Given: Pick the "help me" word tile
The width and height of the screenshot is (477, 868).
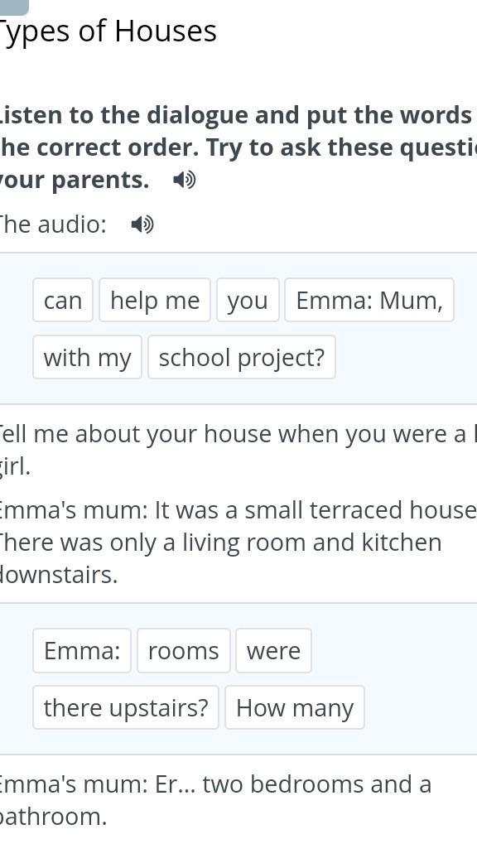Looking at the screenshot, I should point(155,300).
